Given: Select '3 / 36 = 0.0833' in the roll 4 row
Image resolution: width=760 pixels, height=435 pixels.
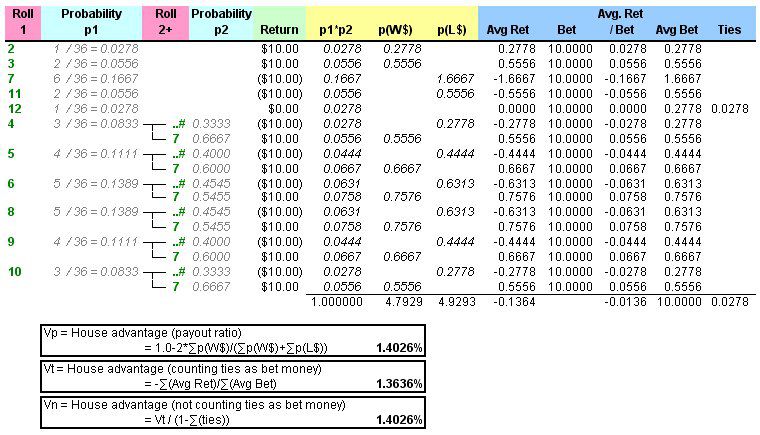Looking at the screenshot, I should [x=96, y=124].
